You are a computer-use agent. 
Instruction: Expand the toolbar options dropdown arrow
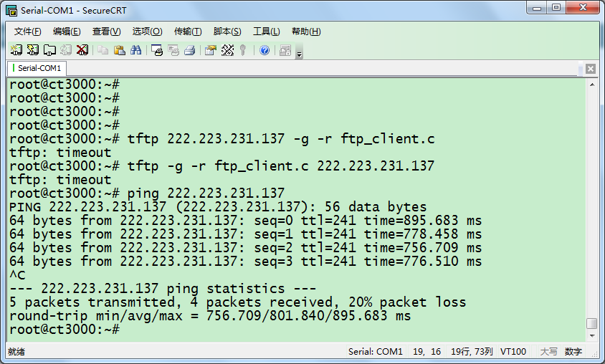(299, 52)
